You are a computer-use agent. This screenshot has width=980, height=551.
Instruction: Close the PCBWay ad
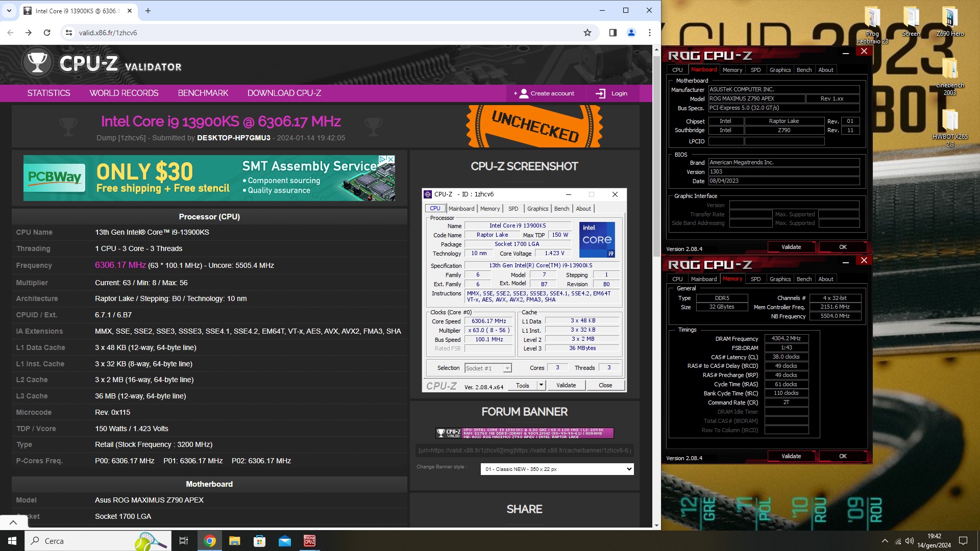pos(391,159)
